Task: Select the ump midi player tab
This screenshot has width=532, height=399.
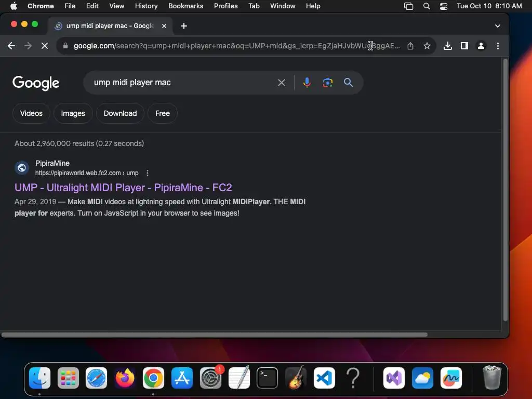Action: (110, 26)
